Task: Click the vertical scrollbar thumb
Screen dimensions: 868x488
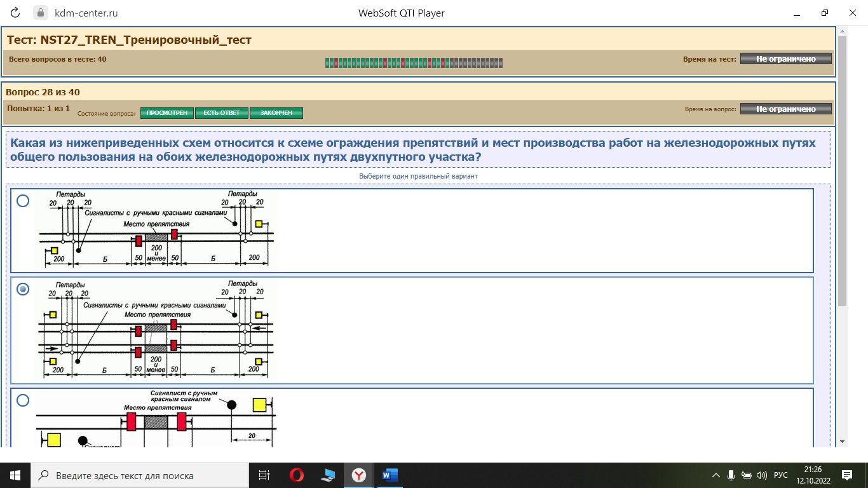Action: (843, 171)
